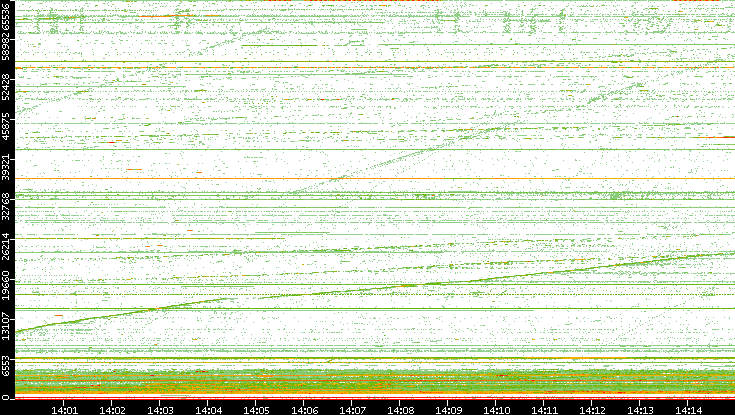Click the 14:02 time axis label
The height and width of the screenshot is (415, 735).
tap(112, 411)
